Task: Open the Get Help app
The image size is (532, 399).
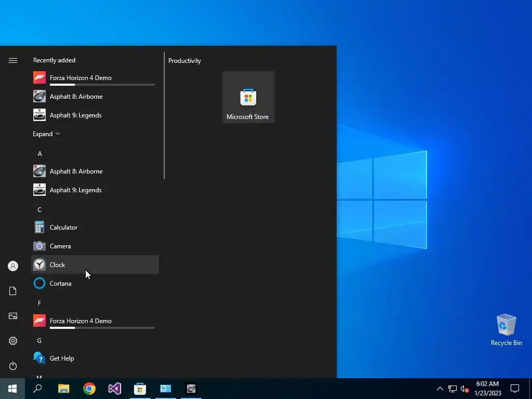Action: click(95, 358)
